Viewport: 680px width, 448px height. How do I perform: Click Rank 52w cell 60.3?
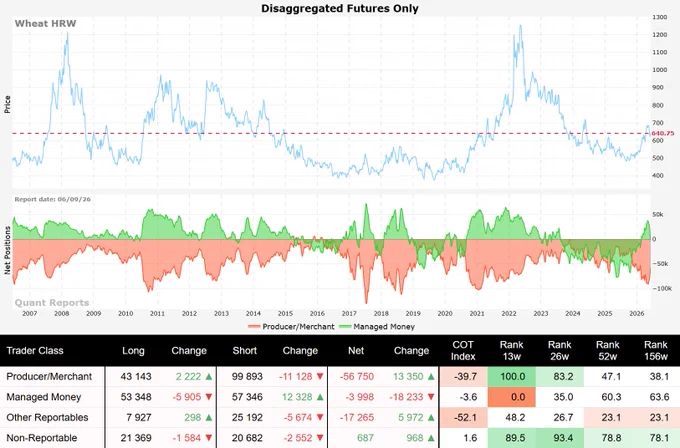tap(608, 397)
